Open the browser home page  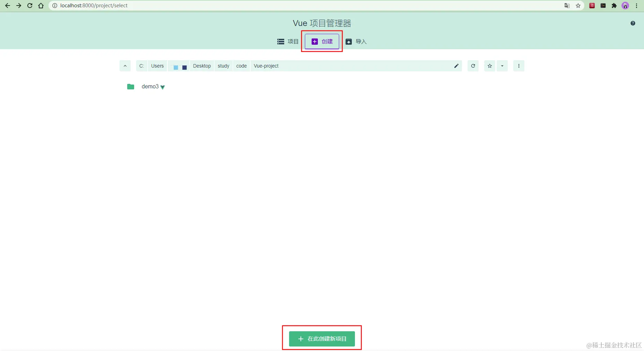point(41,6)
